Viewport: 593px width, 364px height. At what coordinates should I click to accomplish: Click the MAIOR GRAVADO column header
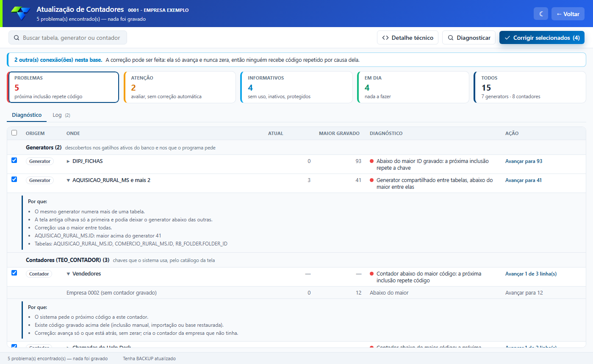pyautogui.click(x=339, y=133)
